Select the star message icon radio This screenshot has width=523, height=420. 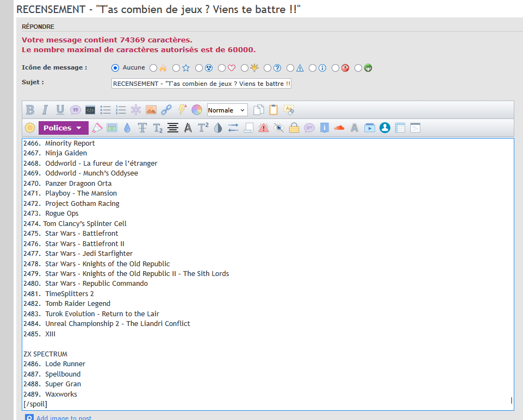click(x=176, y=68)
